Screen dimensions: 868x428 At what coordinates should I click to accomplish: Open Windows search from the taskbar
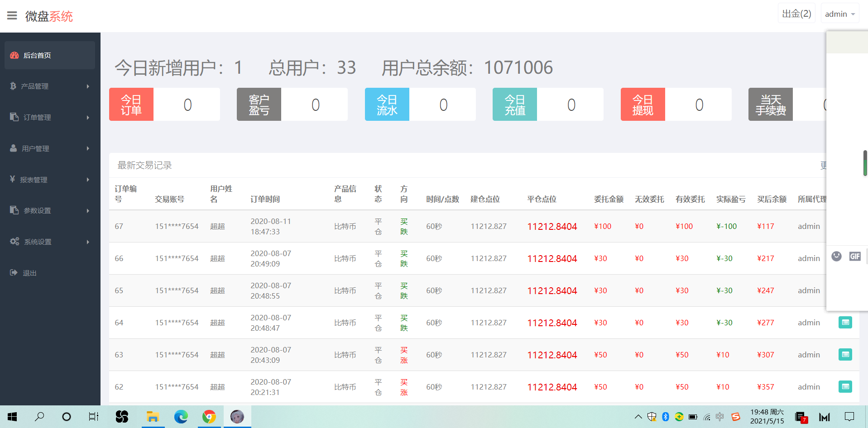(39, 417)
